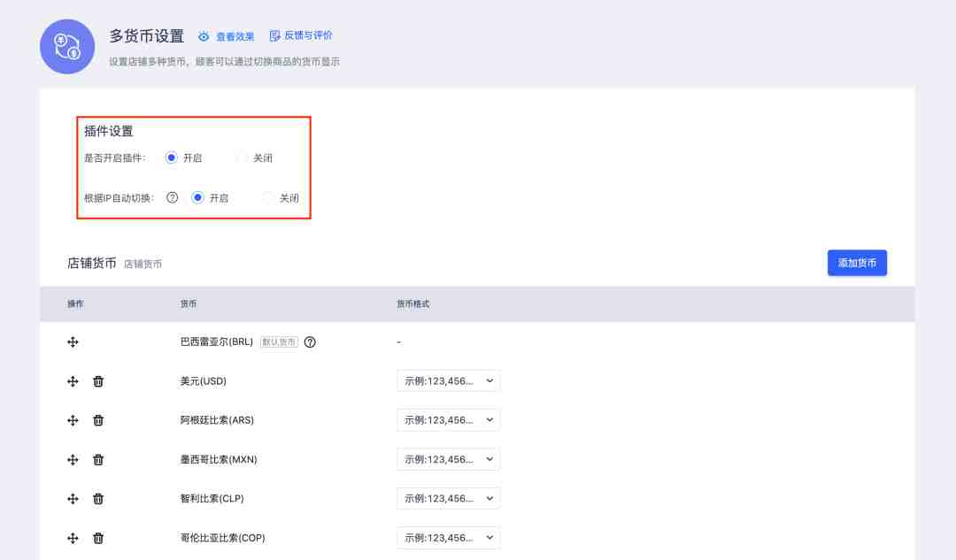Delete the 阿根廷比索(ARS) currency row
Screen dimensions: 956x560
click(98, 420)
